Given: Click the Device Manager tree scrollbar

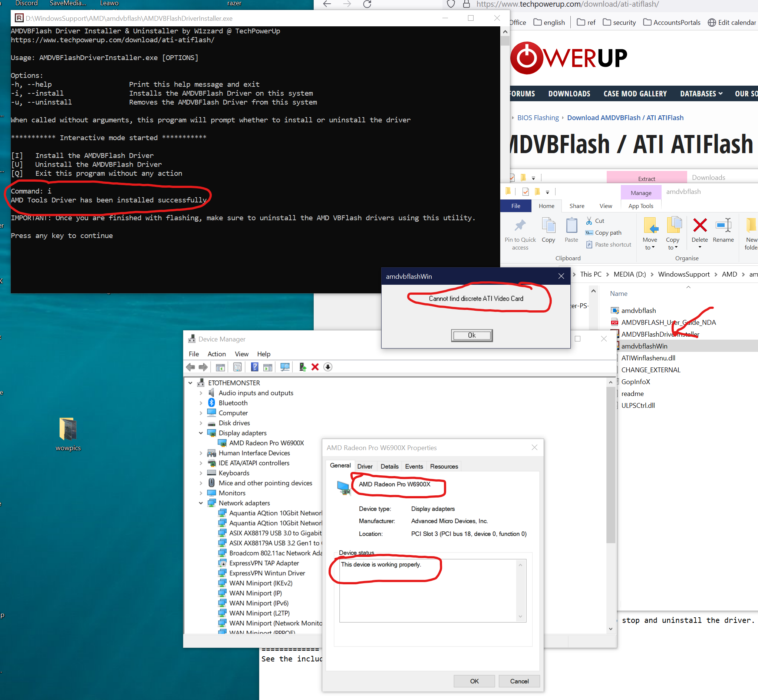Looking at the screenshot, I should pyautogui.click(x=610, y=465).
